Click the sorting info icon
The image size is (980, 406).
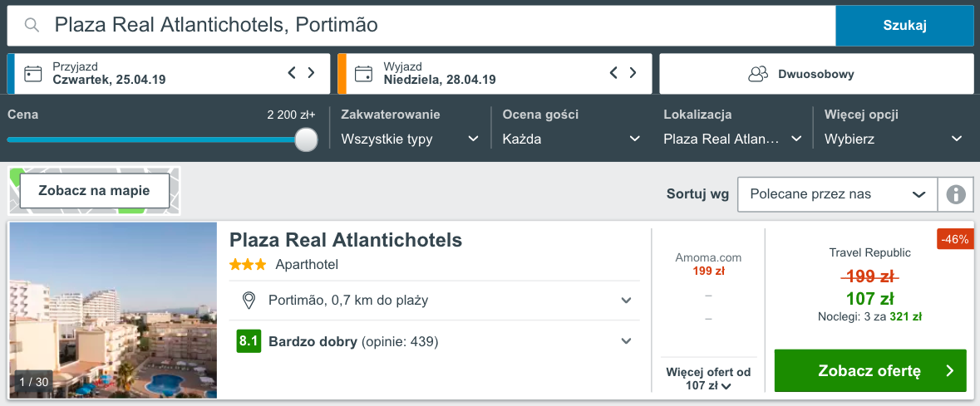coord(956,194)
